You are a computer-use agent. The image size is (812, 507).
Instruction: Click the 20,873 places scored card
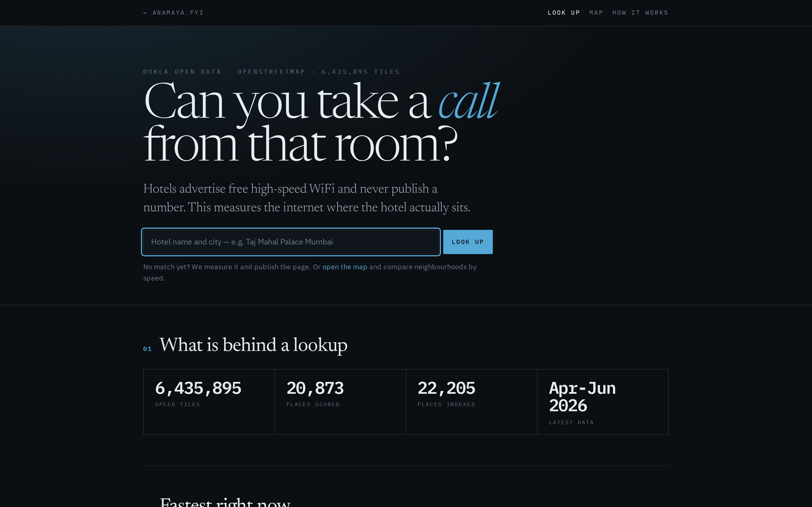click(x=340, y=402)
